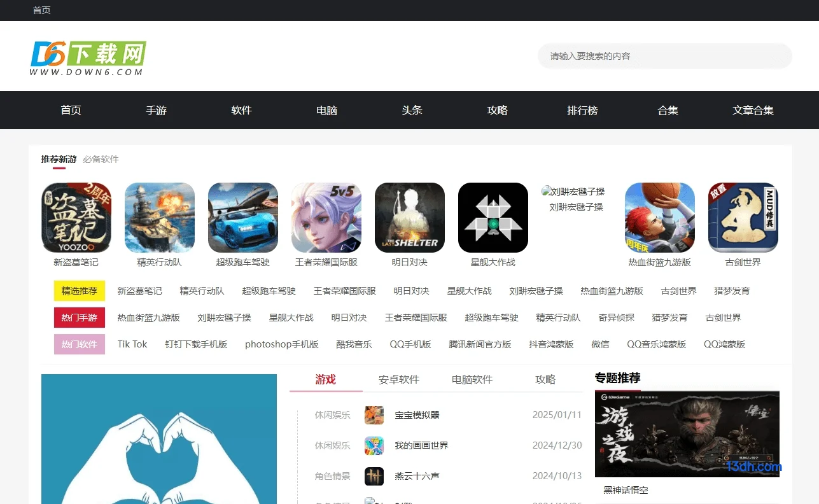The height and width of the screenshot is (504, 819).
Task: Open the 排行榜 navigation item
Action: (x=583, y=110)
